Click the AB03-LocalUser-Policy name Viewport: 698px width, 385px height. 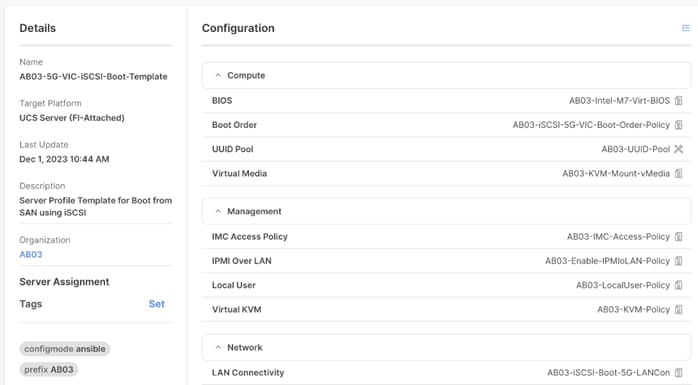coord(623,285)
